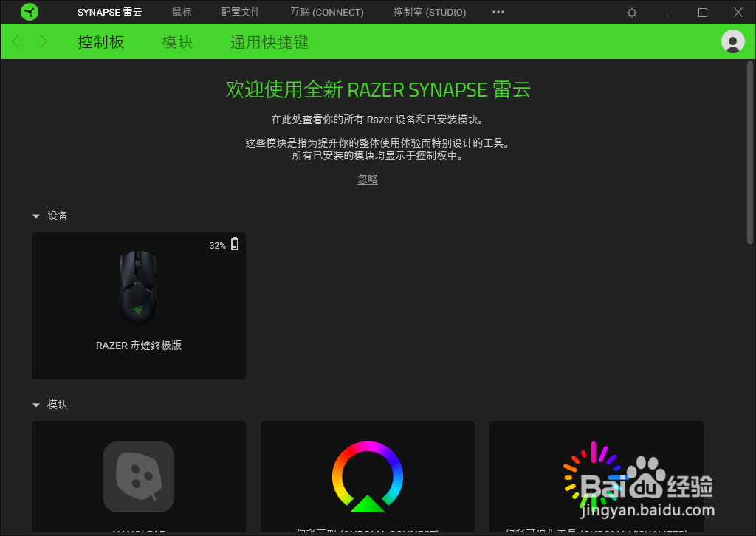This screenshot has height=536, width=756.
Task: Open the 控制室 (STUDIO) tab
Action: click(x=430, y=12)
